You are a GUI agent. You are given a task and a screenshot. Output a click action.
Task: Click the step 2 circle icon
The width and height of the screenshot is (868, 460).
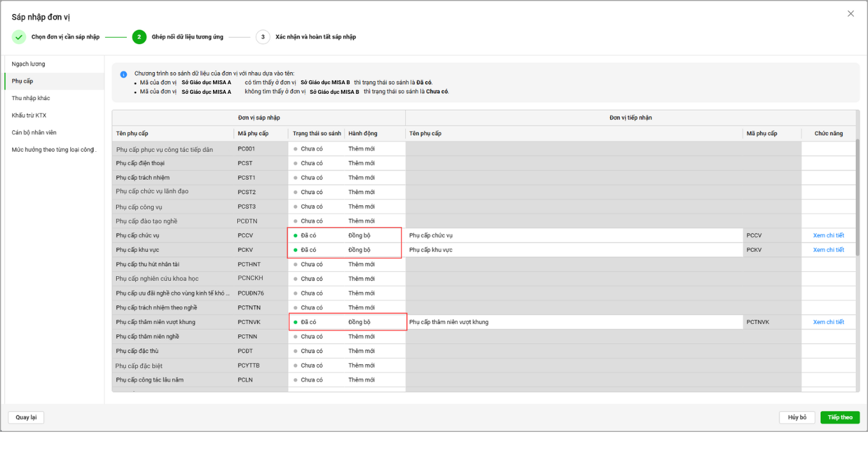[x=139, y=37]
